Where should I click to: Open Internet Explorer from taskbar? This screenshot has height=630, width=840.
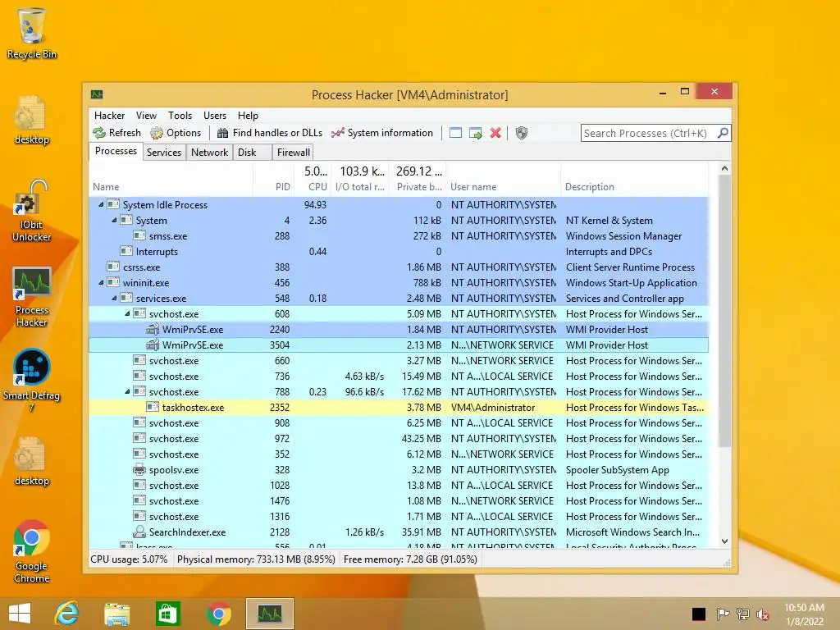click(67, 614)
